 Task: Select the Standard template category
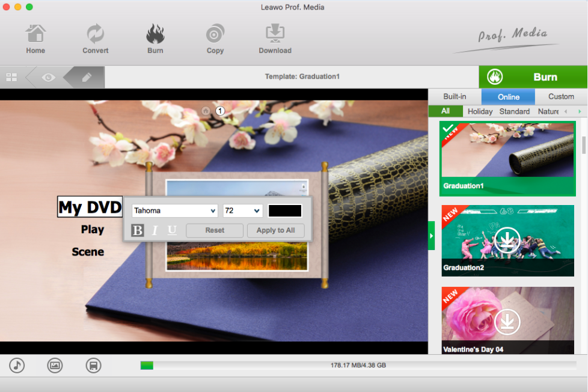point(515,111)
